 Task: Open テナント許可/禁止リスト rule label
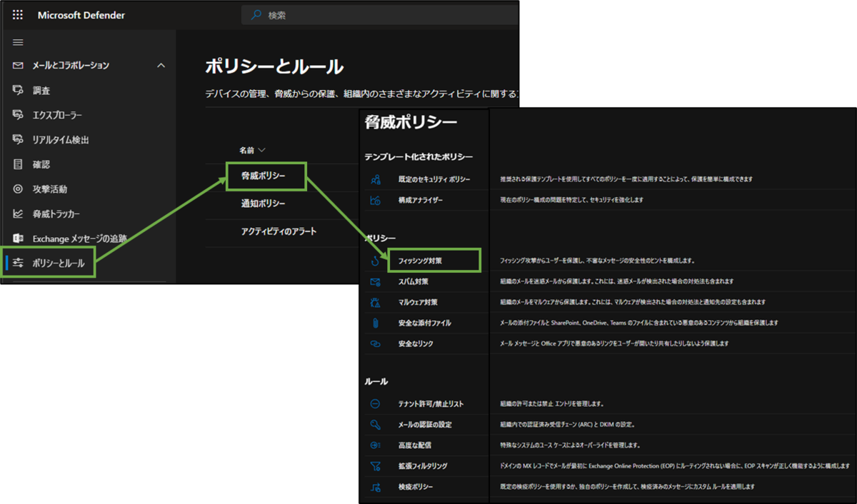[x=431, y=404]
